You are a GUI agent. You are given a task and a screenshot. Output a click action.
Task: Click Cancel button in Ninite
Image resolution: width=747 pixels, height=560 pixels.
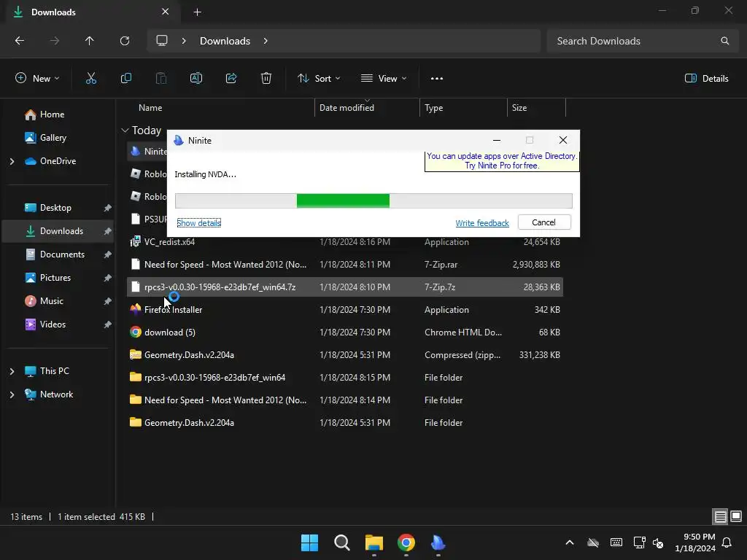(544, 222)
